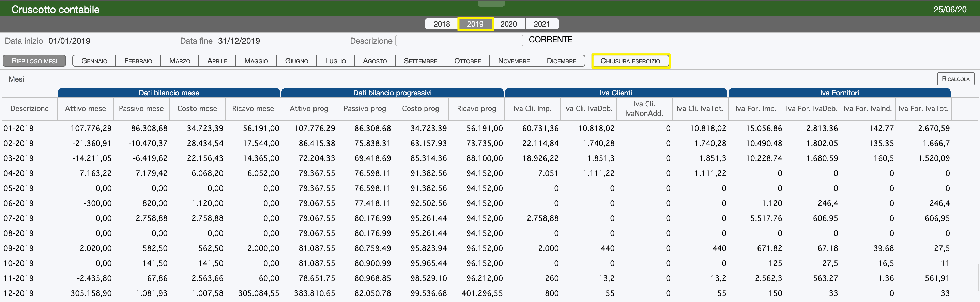Open the Gennaio month tab
980x302 pixels.
pos(94,61)
